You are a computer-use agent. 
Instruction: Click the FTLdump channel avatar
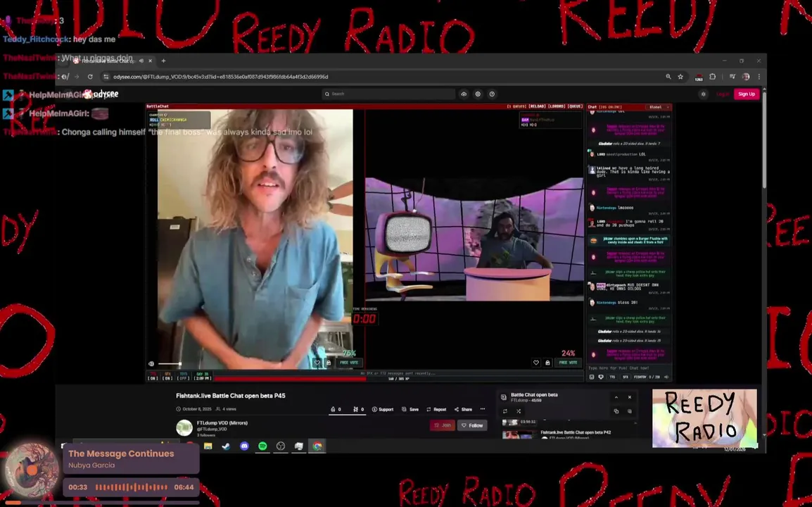pyautogui.click(x=184, y=427)
